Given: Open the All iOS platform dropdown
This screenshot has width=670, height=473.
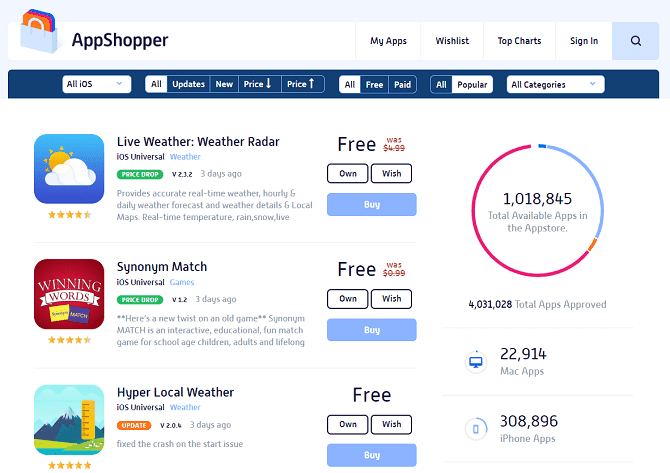Looking at the screenshot, I should [97, 84].
